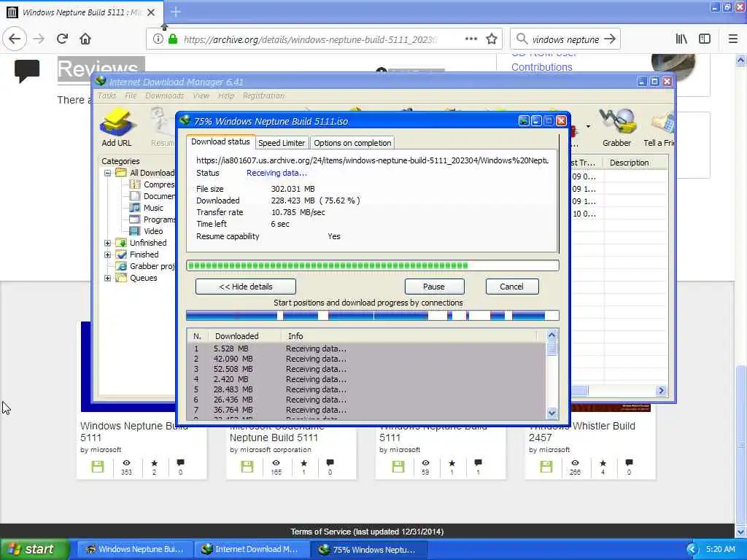Click the Downloaded column header

pyautogui.click(x=237, y=336)
